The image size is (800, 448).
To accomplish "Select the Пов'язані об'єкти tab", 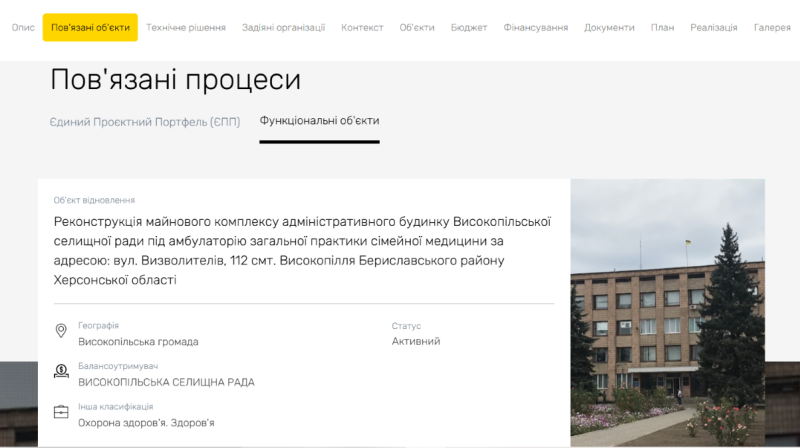I will point(90,28).
